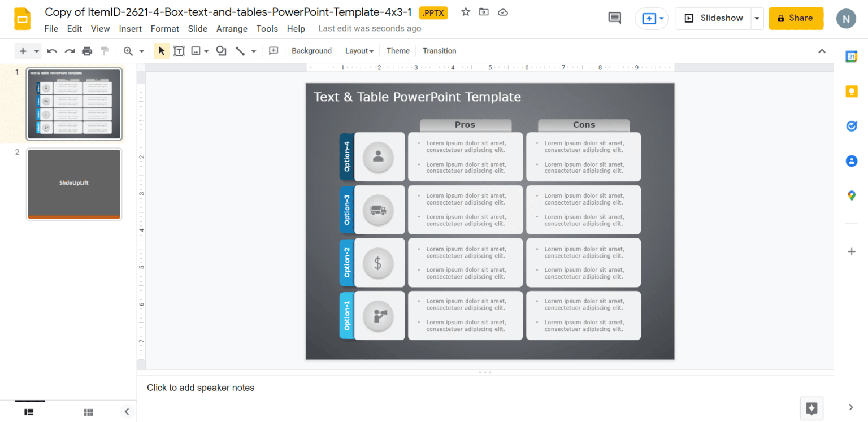
Task: Print the presentation
Action: pyautogui.click(x=87, y=51)
